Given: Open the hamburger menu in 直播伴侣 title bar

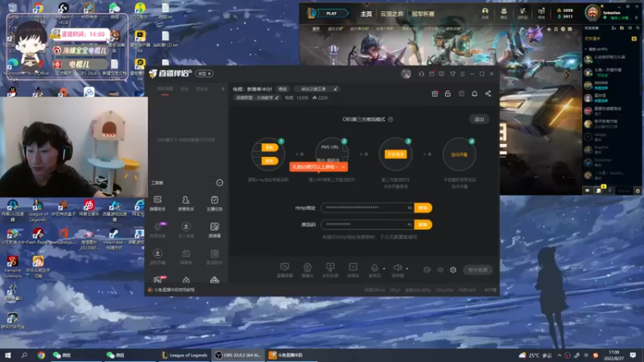Looking at the screenshot, I should pyautogui.click(x=462, y=74).
